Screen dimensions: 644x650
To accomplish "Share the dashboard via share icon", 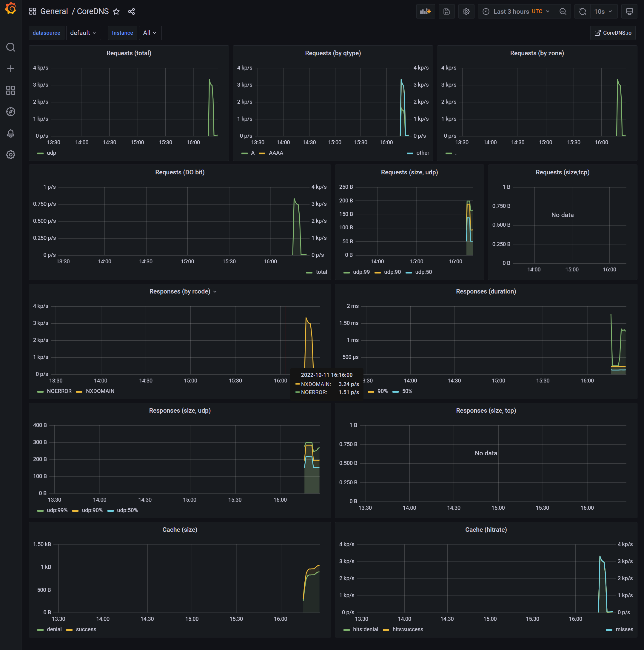I will tap(132, 11).
